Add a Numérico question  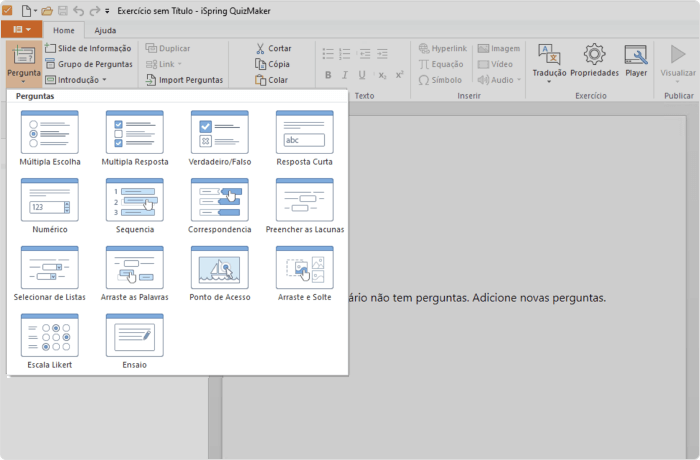tap(50, 205)
